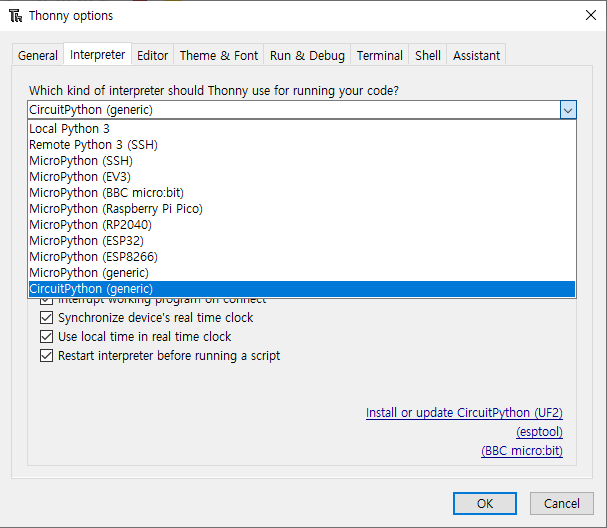Choose Local Python 3 from the list

(302, 129)
